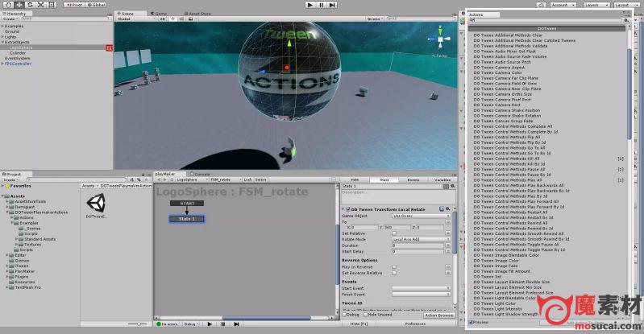Select the Move tool in the top toolbar
Viewport: 644px width, 334px height.
coord(19,5)
